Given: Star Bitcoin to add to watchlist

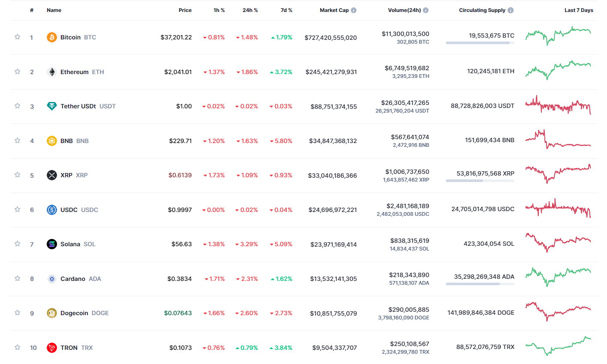Looking at the screenshot, I should [18, 37].
